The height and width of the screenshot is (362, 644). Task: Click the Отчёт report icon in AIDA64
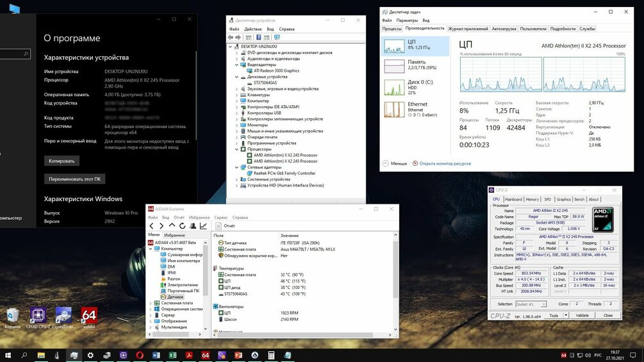pos(219,226)
